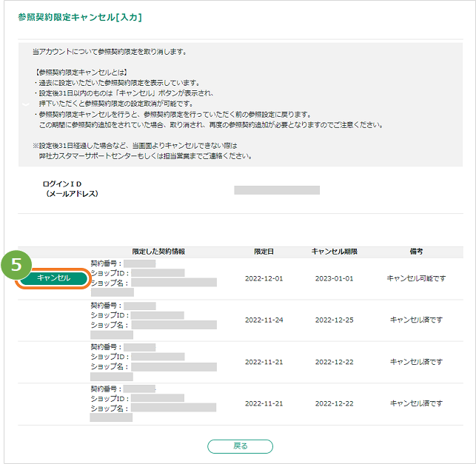Click the green キャンセル button

(53, 278)
